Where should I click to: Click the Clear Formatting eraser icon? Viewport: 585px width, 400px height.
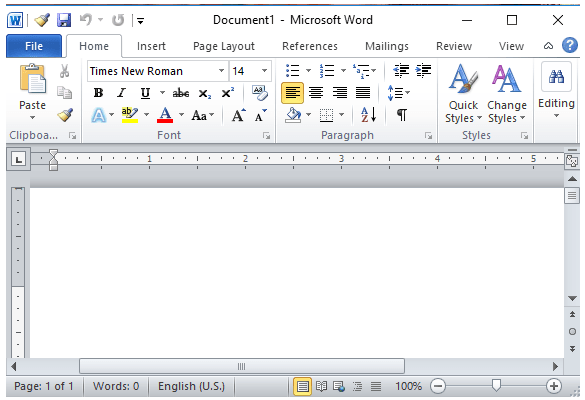pyautogui.click(x=260, y=93)
